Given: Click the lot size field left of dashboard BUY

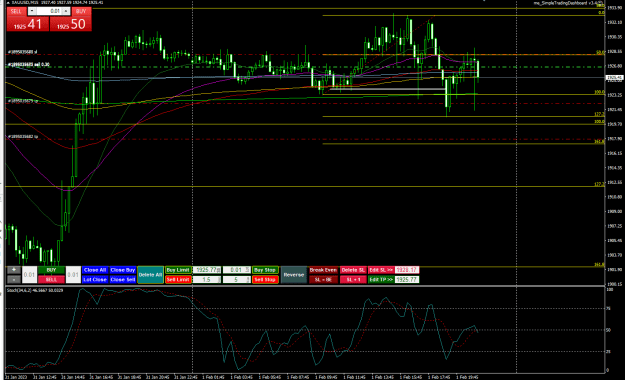Looking at the screenshot, I should 29,275.
